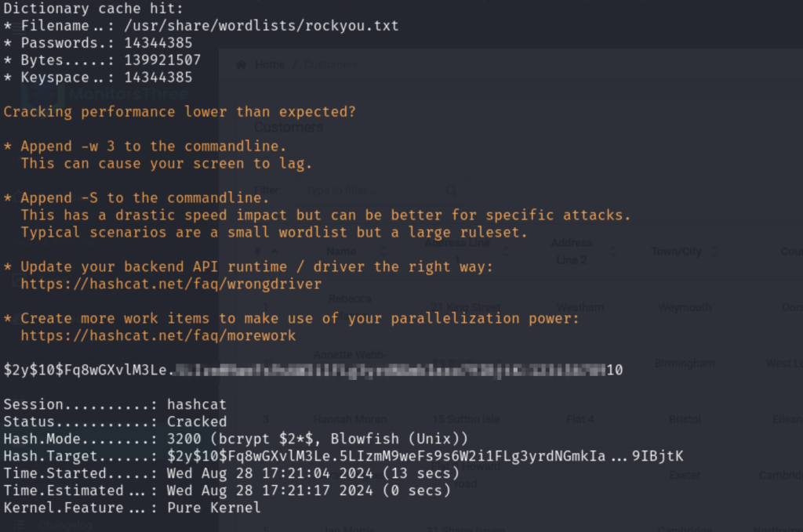Open the hashcat wrongdriver FAQ URL

(x=171, y=284)
